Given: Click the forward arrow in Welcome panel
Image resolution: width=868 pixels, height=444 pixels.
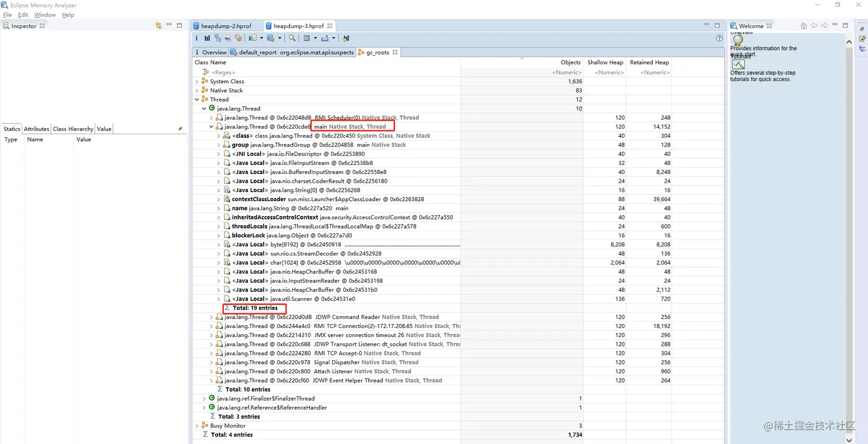Looking at the screenshot, I should click(824, 26).
